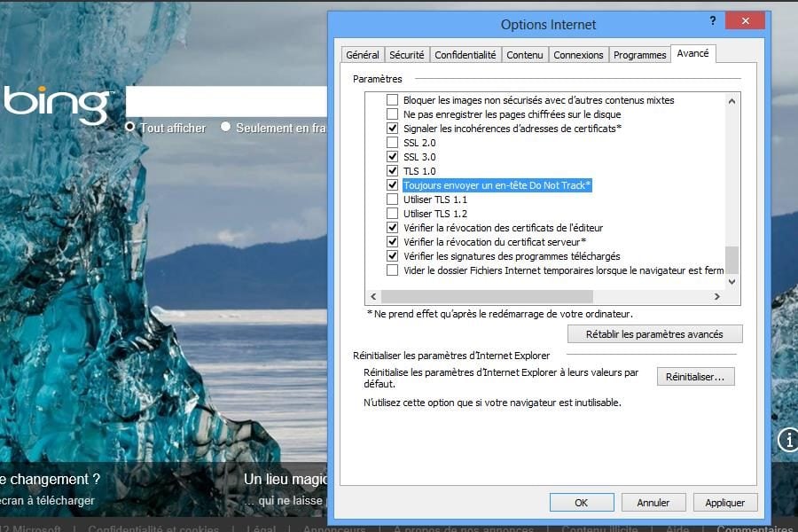
Task: Select 'Tout afficher' radio button on Bing
Action: pos(130,127)
